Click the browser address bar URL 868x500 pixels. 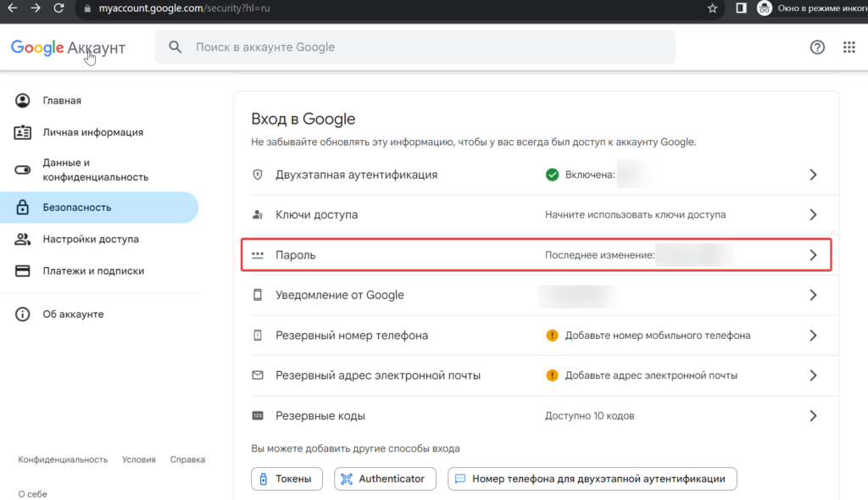[184, 8]
